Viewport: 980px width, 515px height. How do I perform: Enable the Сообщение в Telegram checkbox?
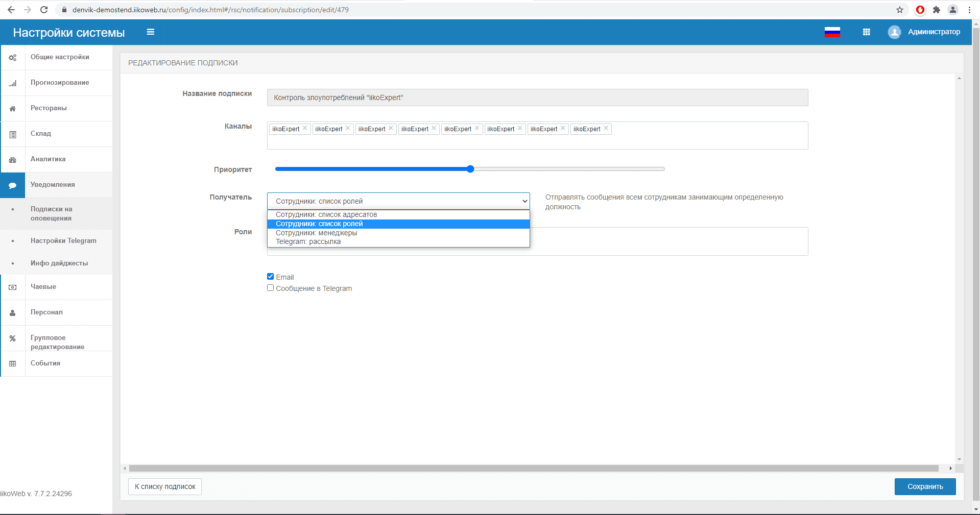pos(271,288)
